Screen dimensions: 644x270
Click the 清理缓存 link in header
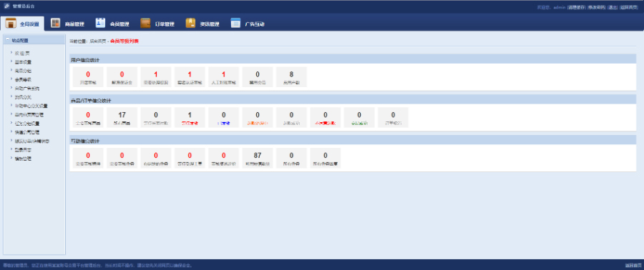576,7
